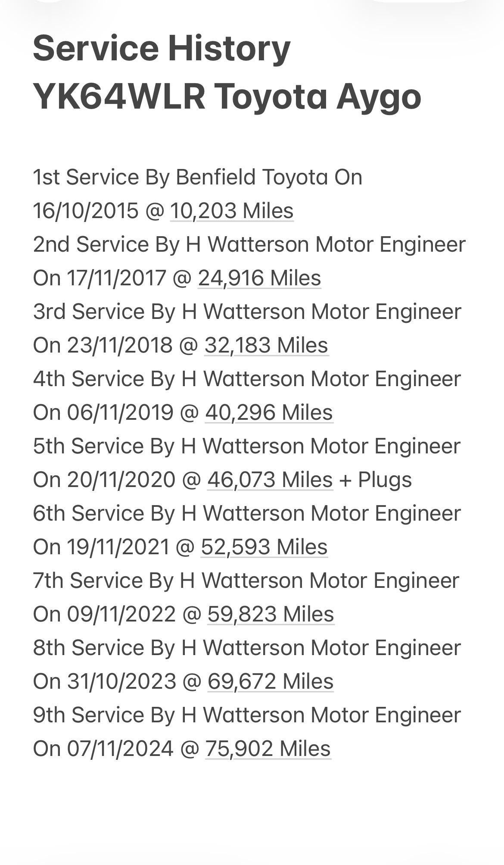504x865 pixels.
Task: Tap the 40,296 Miles link
Action: 269,412
